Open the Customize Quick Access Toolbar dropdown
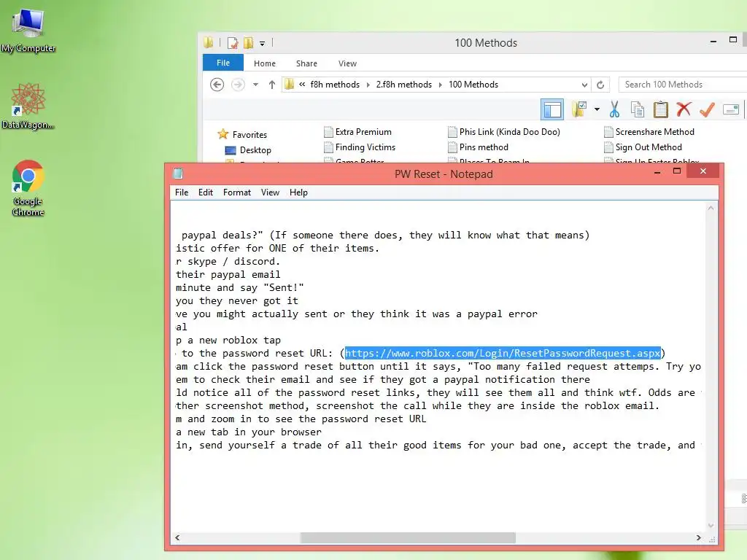Image resolution: width=747 pixels, height=560 pixels. (x=262, y=43)
